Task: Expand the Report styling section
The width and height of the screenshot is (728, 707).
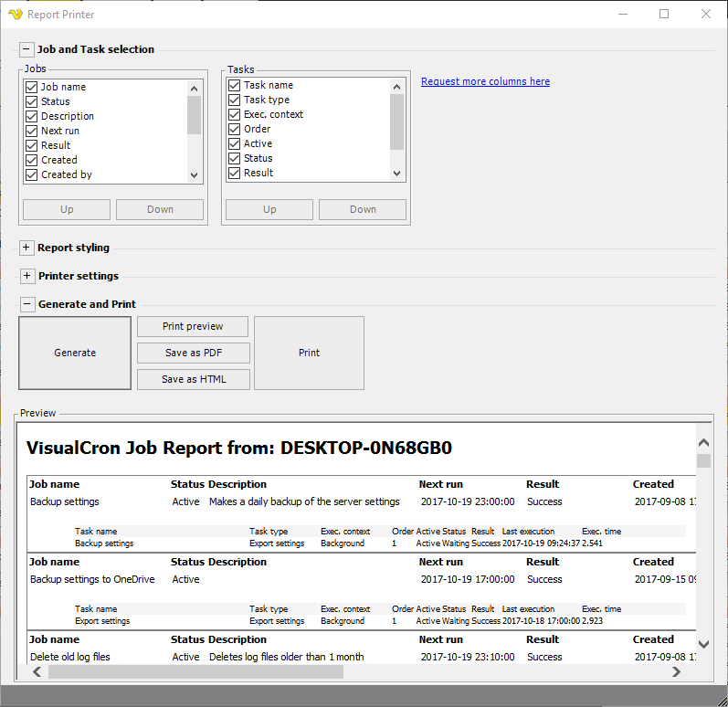Action: click(x=26, y=248)
